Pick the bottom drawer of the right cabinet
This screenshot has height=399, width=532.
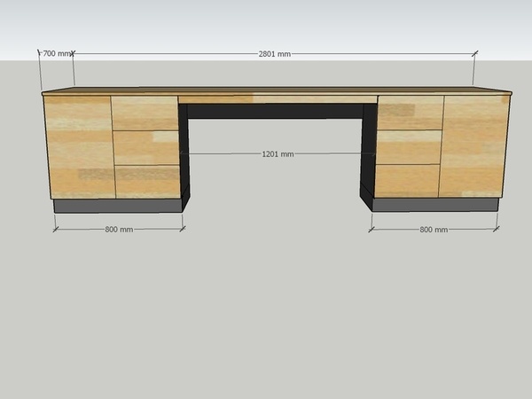pos(407,181)
